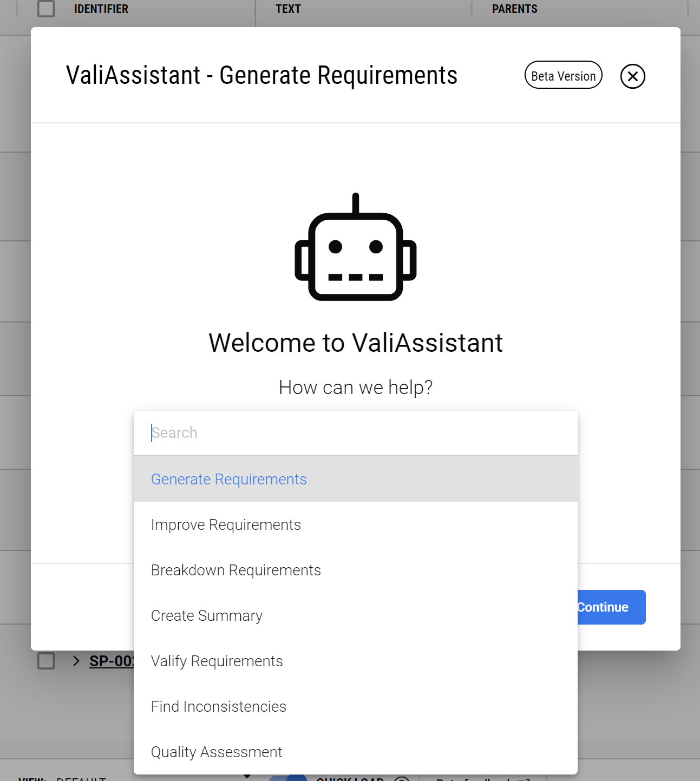This screenshot has width=700, height=781.
Task: Click the Beta Version badge
Action: [x=563, y=75]
